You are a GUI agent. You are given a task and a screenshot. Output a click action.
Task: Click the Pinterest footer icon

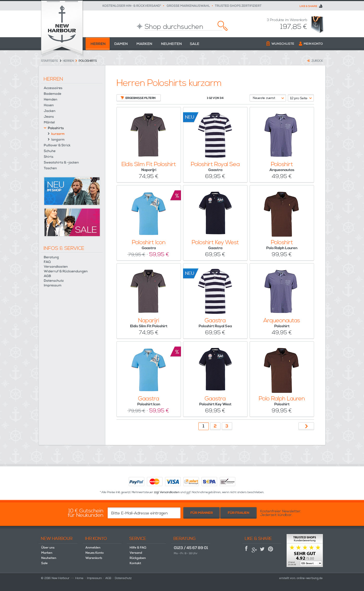pyautogui.click(x=271, y=549)
